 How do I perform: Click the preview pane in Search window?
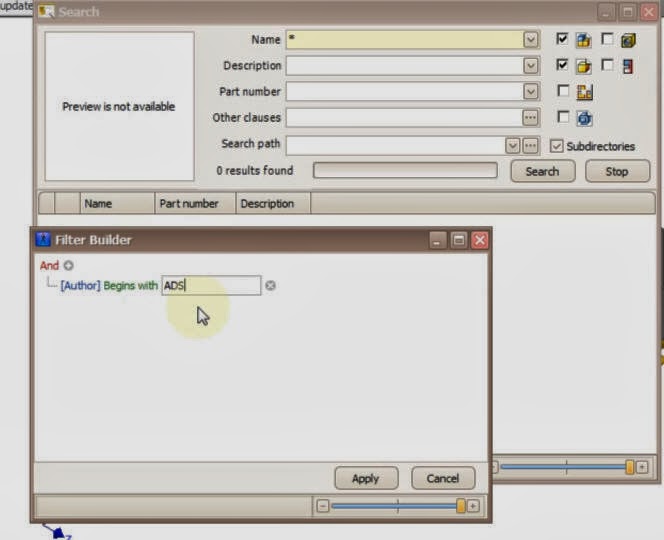[119, 106]
